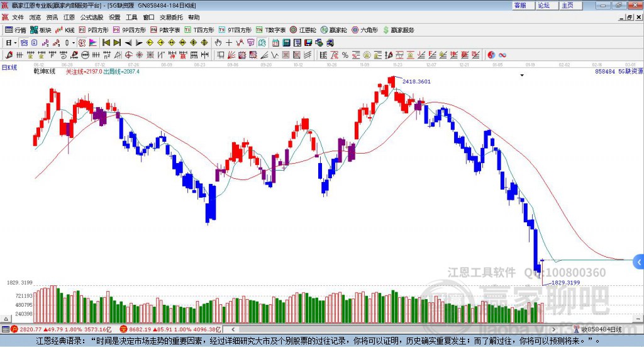
Task: Click the small black chart dropdown triangle
Action: click(522, 75)
